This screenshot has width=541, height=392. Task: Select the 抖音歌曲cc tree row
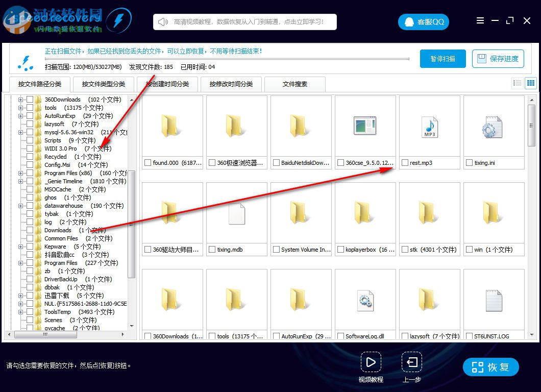point(76,255)
